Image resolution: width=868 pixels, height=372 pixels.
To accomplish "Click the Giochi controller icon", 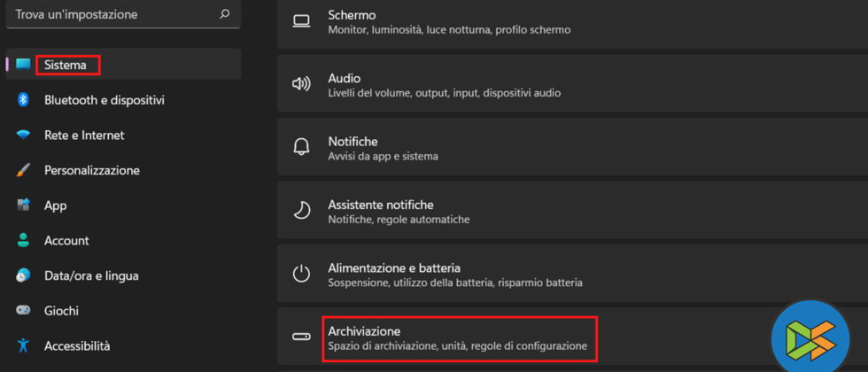I will click(x=24, y=311).
